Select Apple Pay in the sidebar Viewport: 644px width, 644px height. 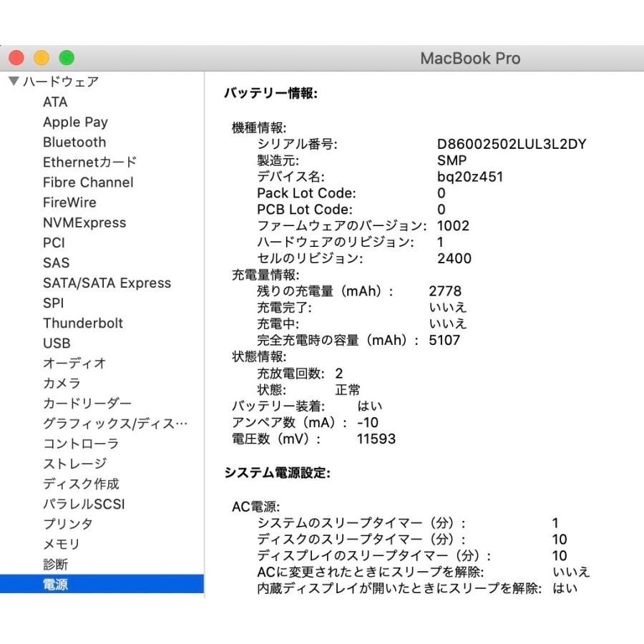coord(75,122)
